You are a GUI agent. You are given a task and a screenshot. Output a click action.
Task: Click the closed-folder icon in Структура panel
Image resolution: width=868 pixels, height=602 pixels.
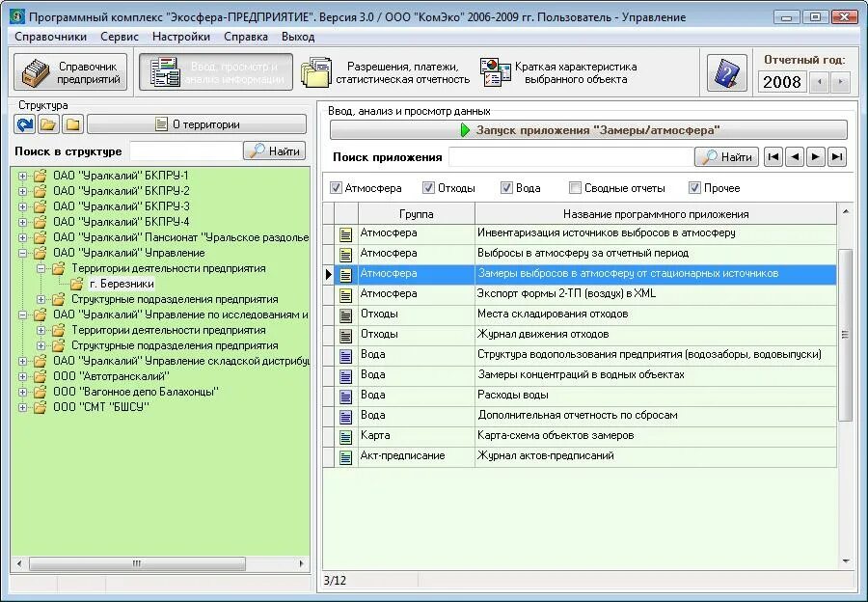click(x=73, y=124)
